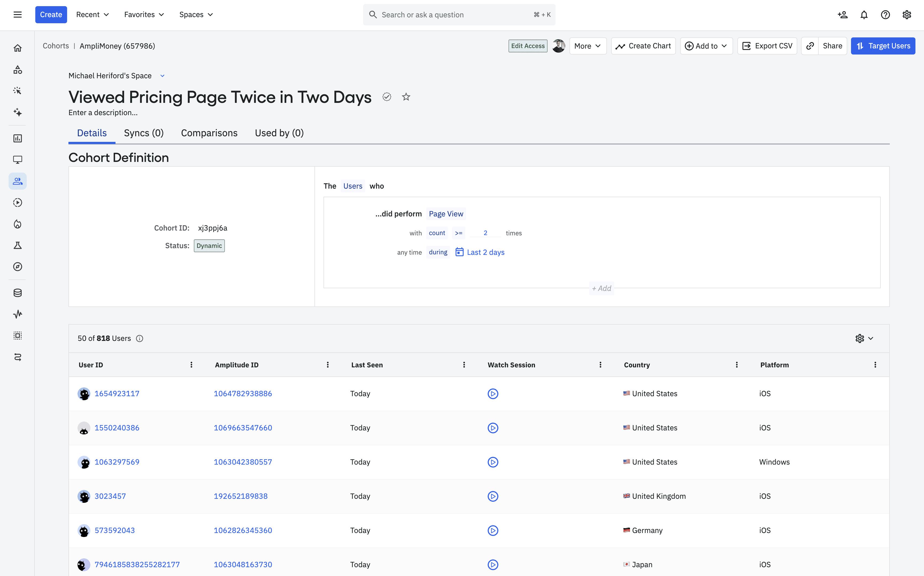Open the Add to dropdown
This screenshot has width=924, height=576.
706,46
